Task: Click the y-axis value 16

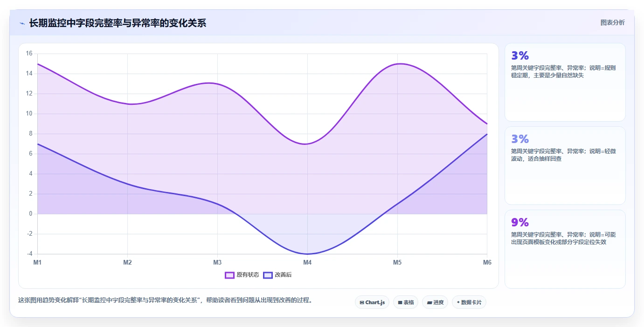Action: pyautogui.click(x=29, y=54)
